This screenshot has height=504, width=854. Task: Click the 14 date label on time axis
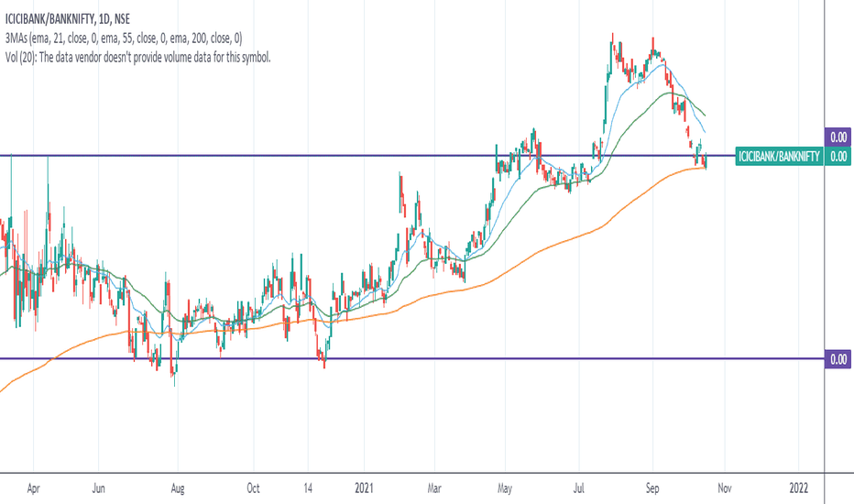click(308, 488)
